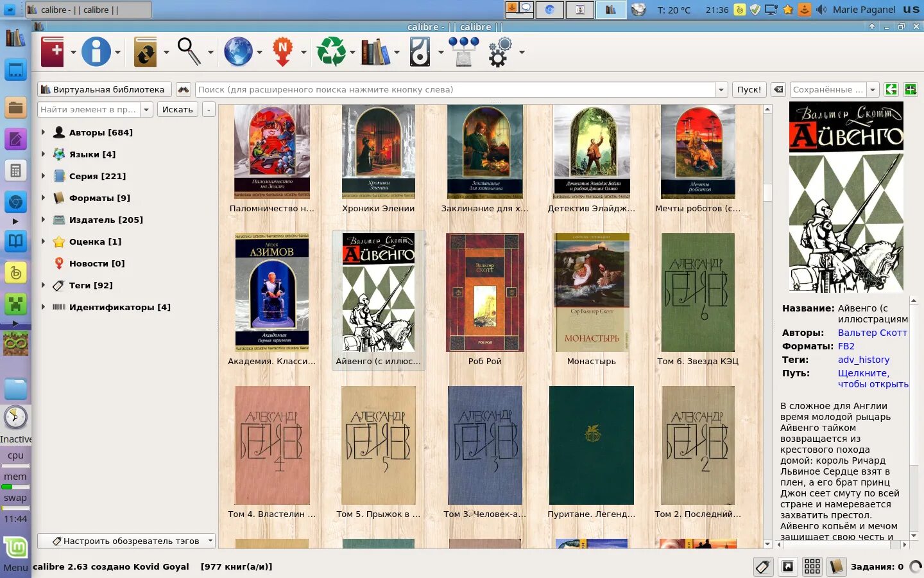Click the minus collapse-all button
The image size is (924, 578).
coord(209,109)
